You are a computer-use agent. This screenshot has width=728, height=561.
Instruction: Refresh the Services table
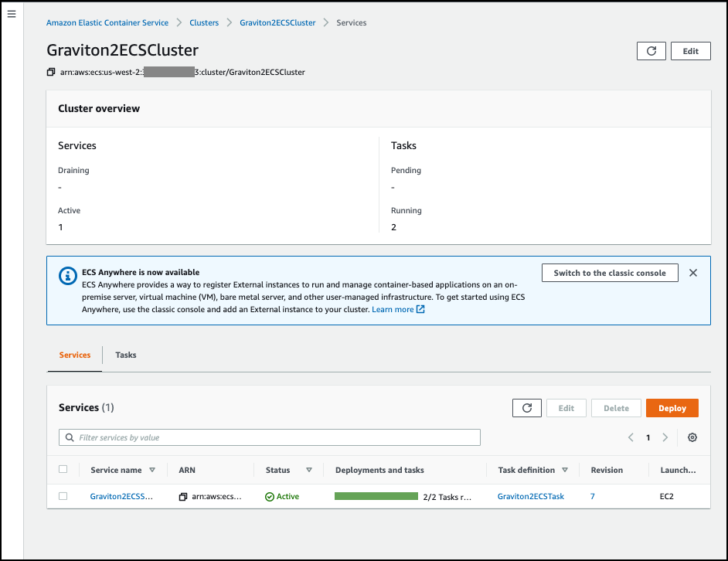pos(527,408)
